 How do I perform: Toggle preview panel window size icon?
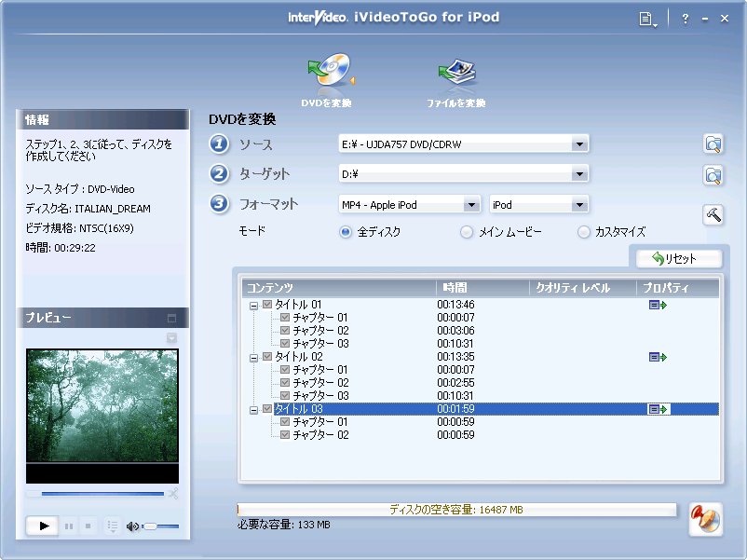point(172,318)
